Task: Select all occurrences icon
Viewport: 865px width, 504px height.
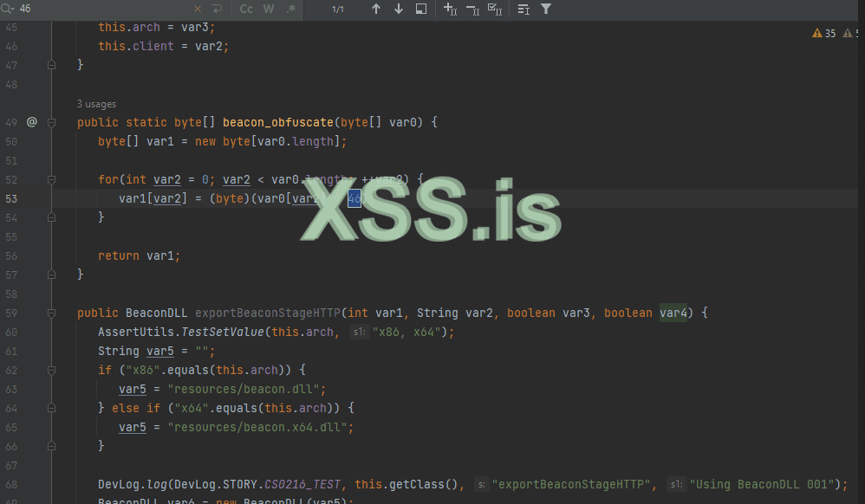Action: click(x=495, y=9)
